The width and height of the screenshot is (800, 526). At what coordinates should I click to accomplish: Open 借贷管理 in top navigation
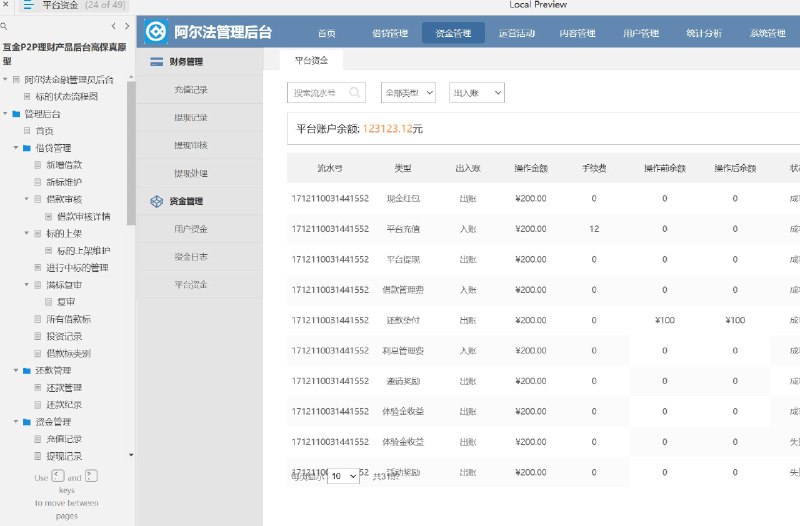point(390,33)
